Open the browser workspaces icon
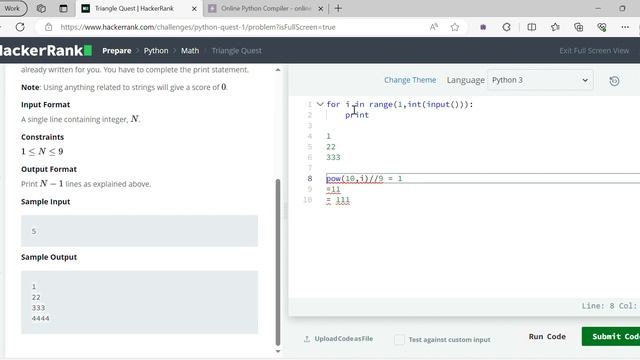640x360 pixels. 41,8
